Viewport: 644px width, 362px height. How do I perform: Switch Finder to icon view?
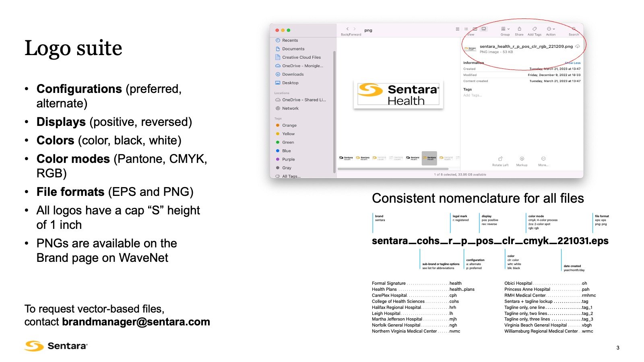click(458, 29)
